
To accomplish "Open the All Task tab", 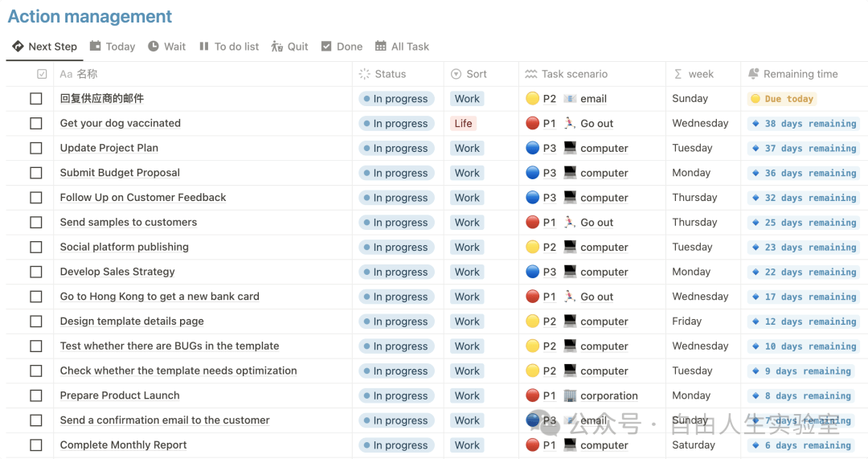I will (x=402, y=47).
